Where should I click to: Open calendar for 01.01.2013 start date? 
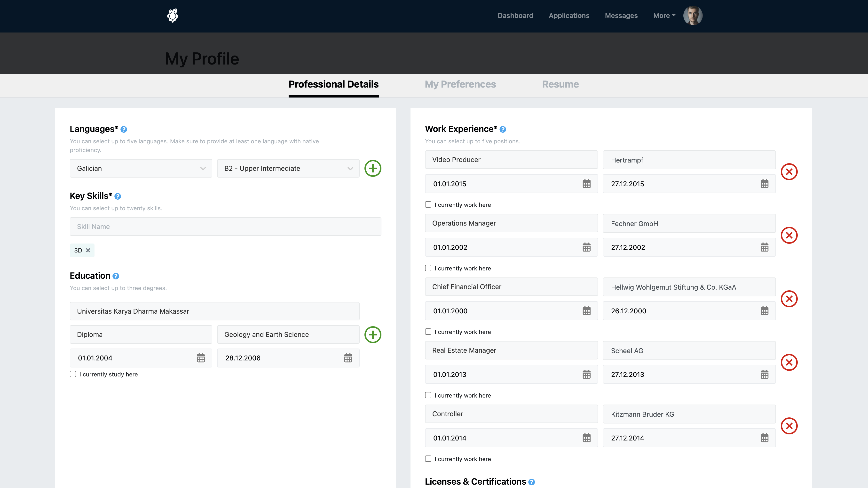point(587,374)
